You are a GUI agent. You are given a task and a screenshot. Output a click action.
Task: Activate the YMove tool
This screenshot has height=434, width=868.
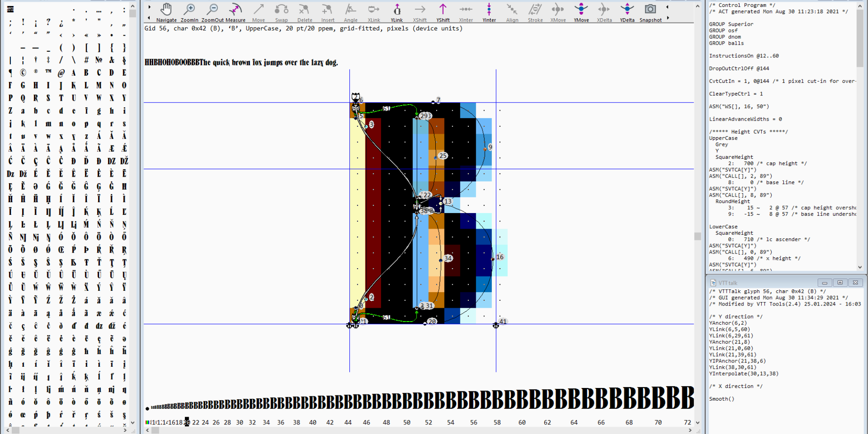[581, 13]
